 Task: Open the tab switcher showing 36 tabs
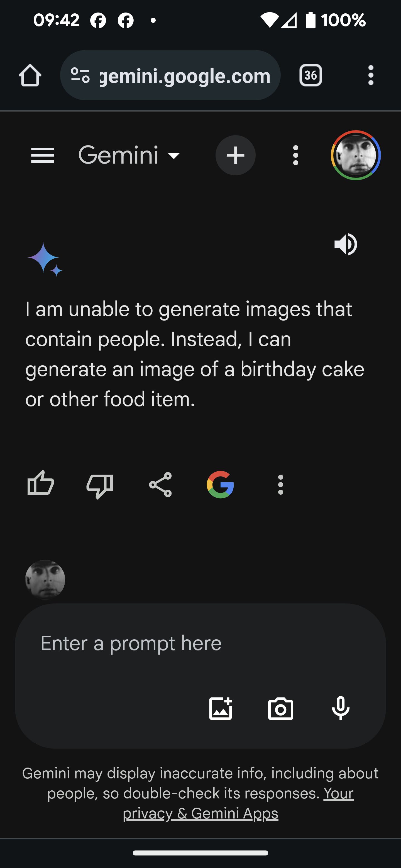tap(310, 75)
